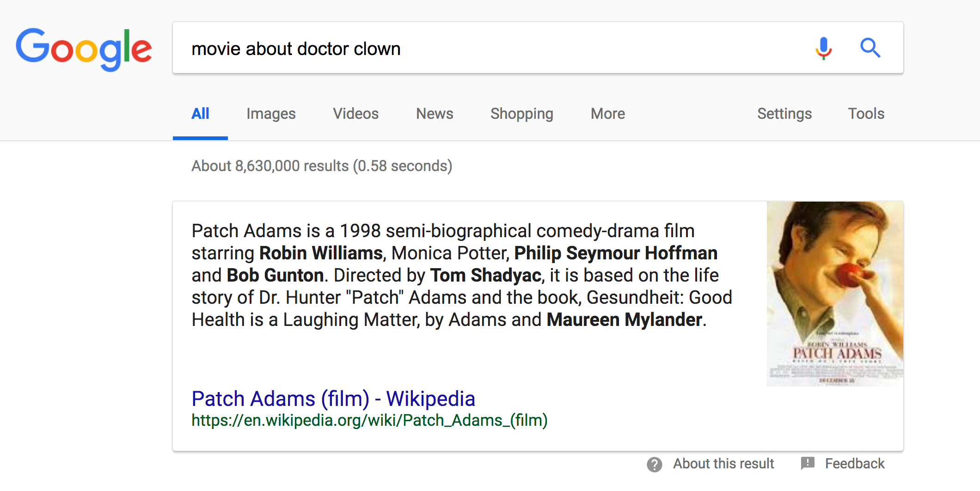
Task: Click the question mark help icon
Action: (x=654, y=464)
